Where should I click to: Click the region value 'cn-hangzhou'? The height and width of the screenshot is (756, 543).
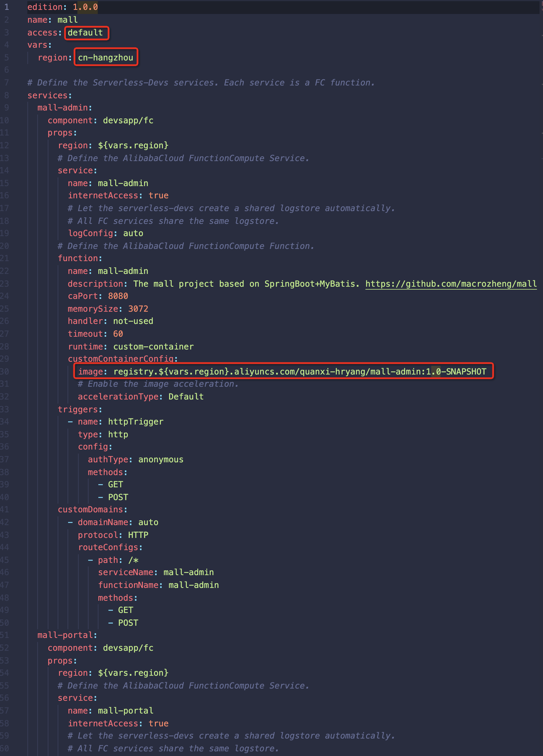(x=105, y=57)
